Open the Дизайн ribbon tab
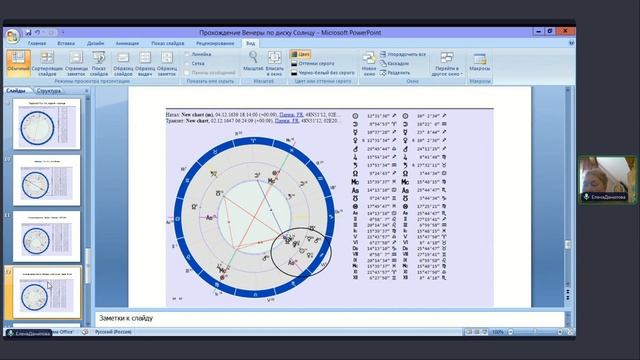640x360 pixels. coord(96,43)
